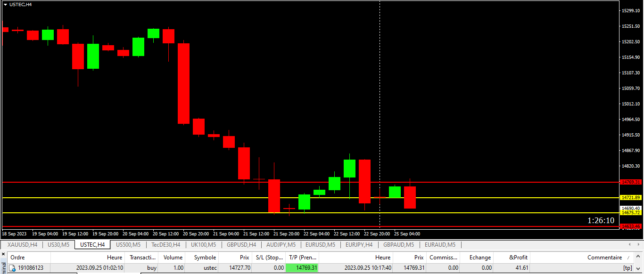Click the 18 Sep 2023 time axis label
The height and width of the screenshot is (274, 644).
coord(14,234)
